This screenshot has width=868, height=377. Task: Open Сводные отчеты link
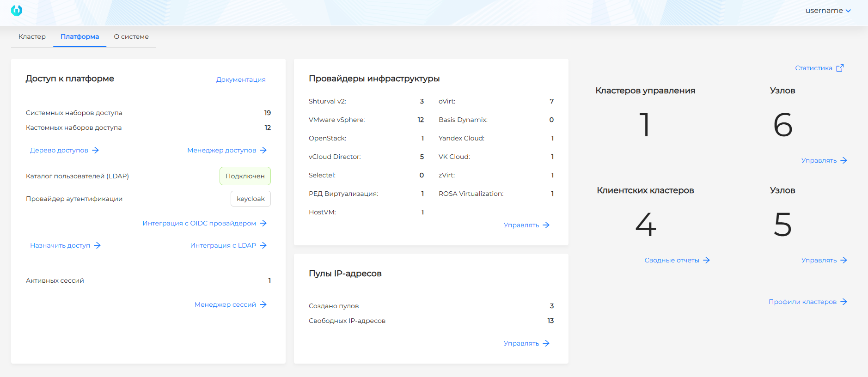[x=672, y=260]
